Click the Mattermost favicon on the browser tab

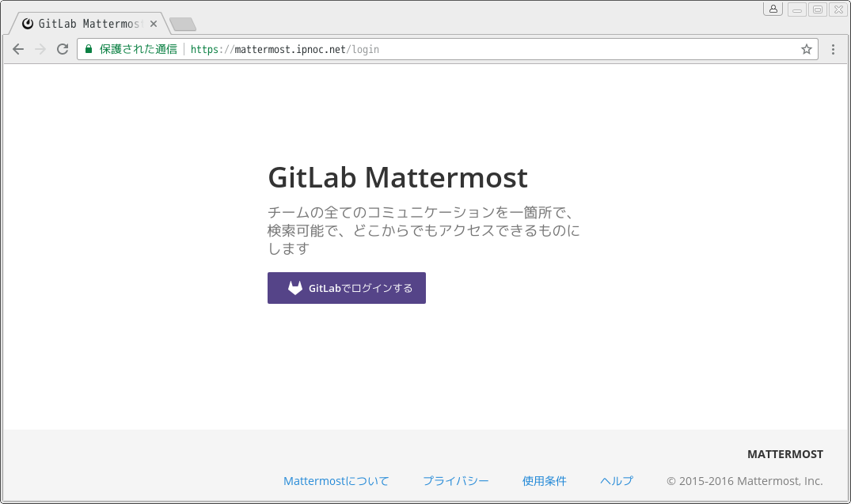[x=28, y=23]
